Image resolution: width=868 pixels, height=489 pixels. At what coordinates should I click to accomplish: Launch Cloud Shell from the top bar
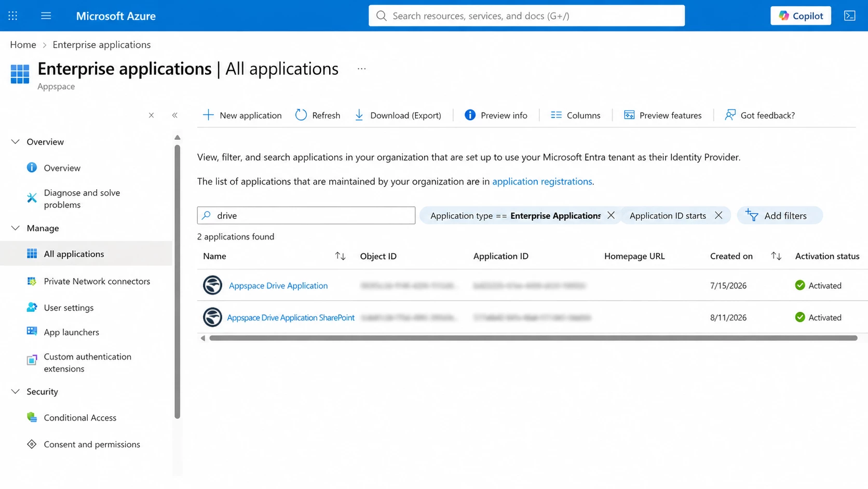tap(850, 16)
